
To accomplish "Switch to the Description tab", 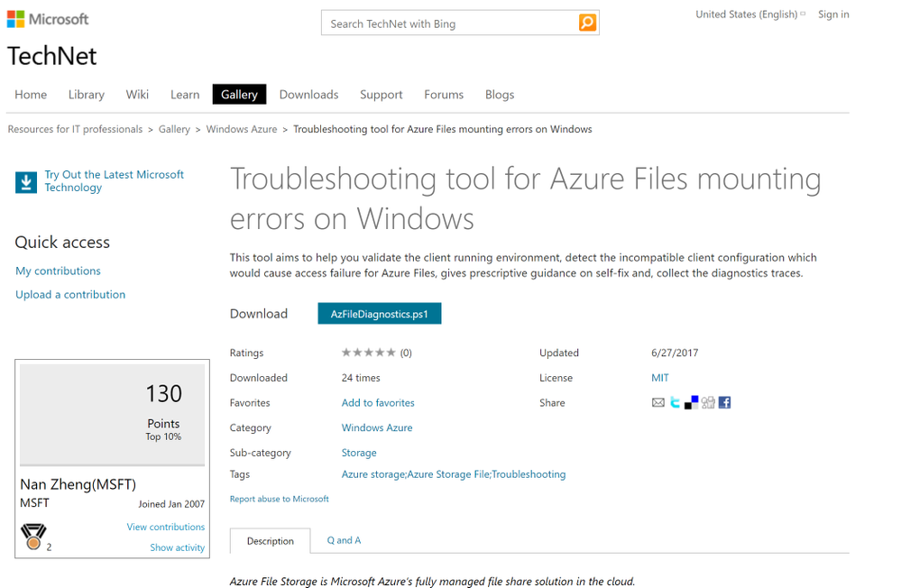I will 270,541.
